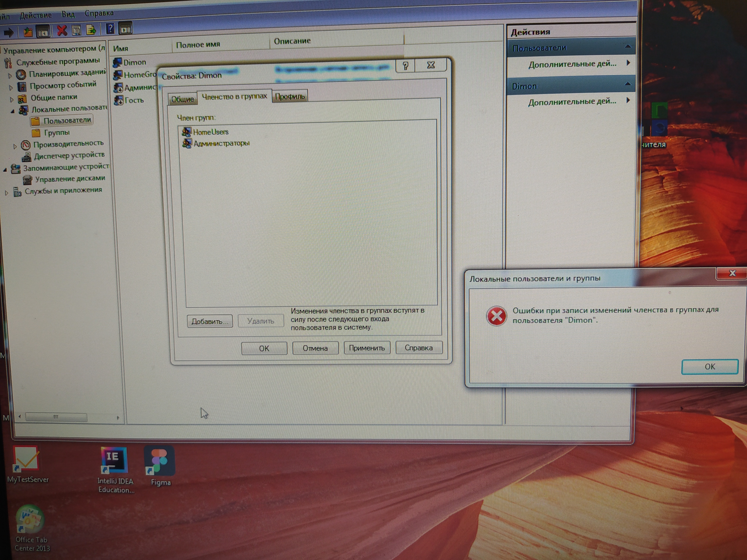The width and height of the screenshot is (747, 560).
Task: Open the Действие menu
Action: tap(35, 15)
